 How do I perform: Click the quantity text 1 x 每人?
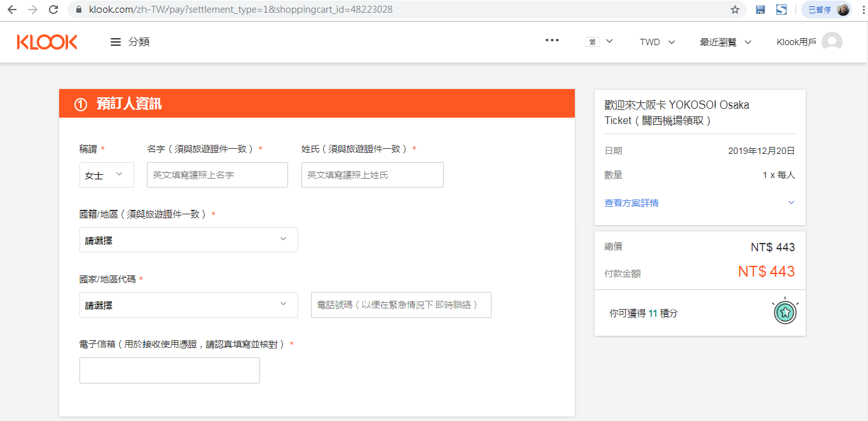pyautogui.click(x=779, y=175)
